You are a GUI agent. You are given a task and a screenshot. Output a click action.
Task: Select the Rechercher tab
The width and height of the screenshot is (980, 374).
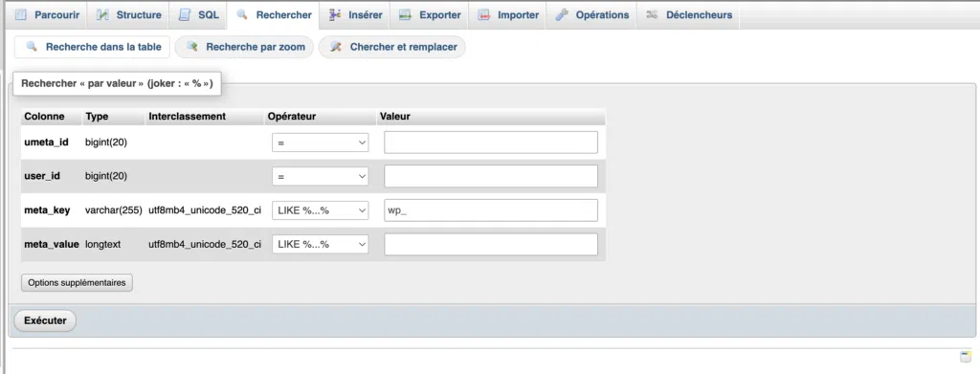pyautogui.click(x=274, y=15)
